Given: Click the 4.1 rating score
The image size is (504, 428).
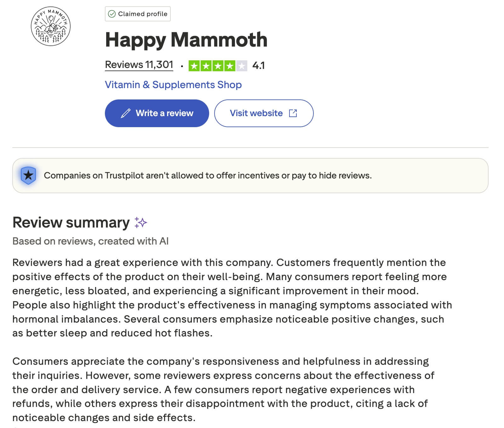Looking at the screenshot, I should click(258, 66).
